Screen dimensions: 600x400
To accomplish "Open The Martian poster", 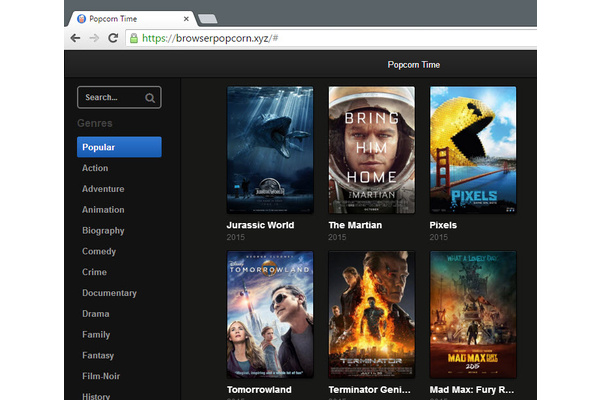I will [x=372, y=150].
